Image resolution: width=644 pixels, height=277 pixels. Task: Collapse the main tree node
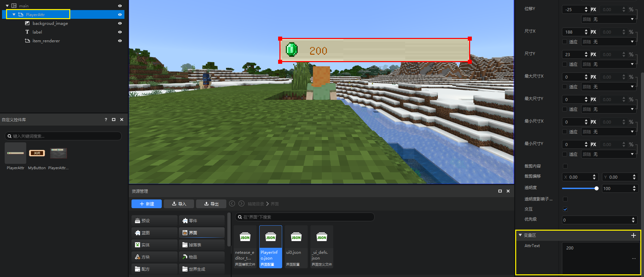[7, 6]
